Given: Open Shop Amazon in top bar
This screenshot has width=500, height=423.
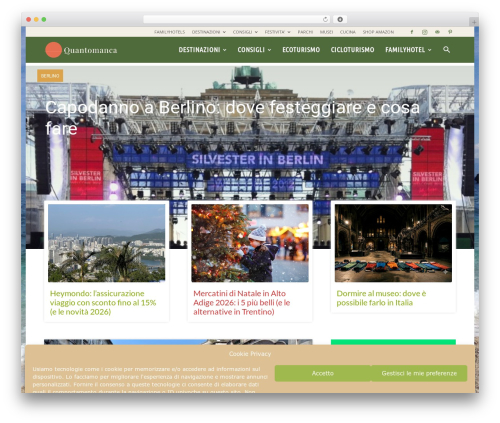Looking at the screenshot, I should coord(378,32).
